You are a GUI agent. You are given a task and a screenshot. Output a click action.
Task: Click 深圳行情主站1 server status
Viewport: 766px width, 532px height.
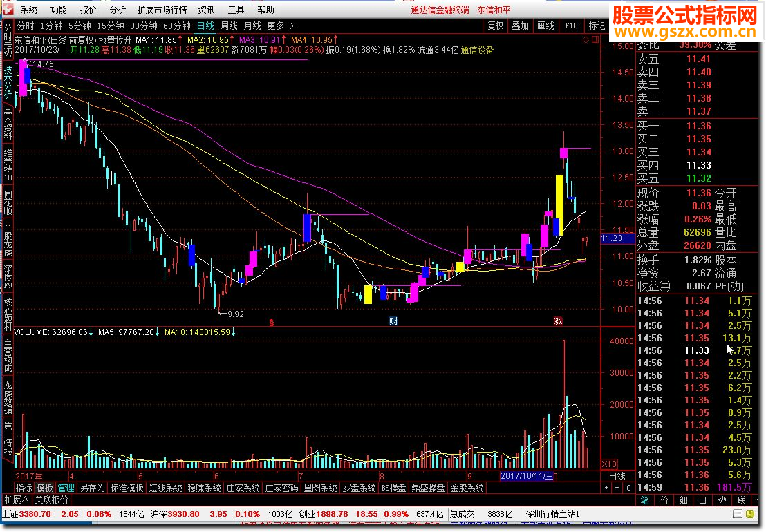tap(552, 514)
